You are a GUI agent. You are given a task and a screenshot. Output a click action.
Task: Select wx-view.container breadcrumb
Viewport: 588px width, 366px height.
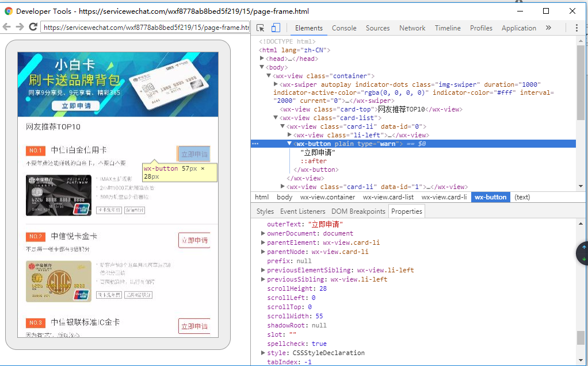point(327,197)
